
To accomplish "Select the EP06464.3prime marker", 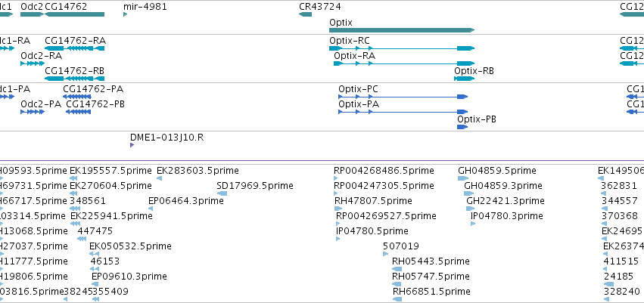I will [x=151, y=209].
